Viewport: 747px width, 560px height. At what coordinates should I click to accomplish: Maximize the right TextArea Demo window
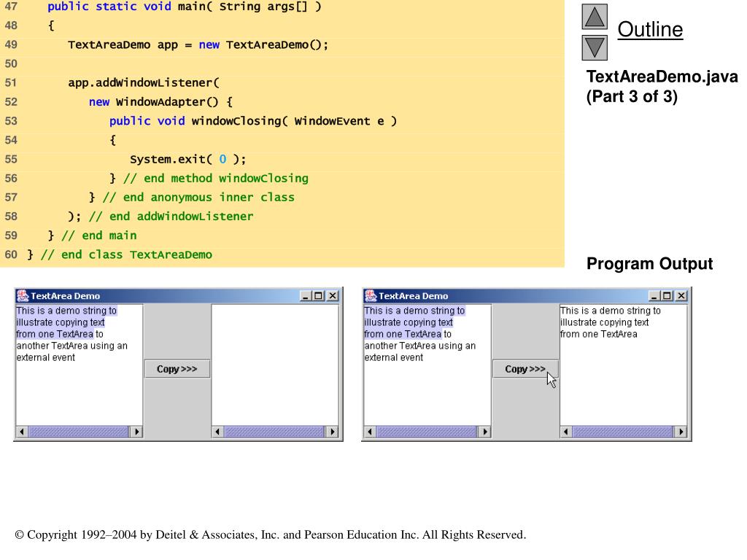click(667, 296)
